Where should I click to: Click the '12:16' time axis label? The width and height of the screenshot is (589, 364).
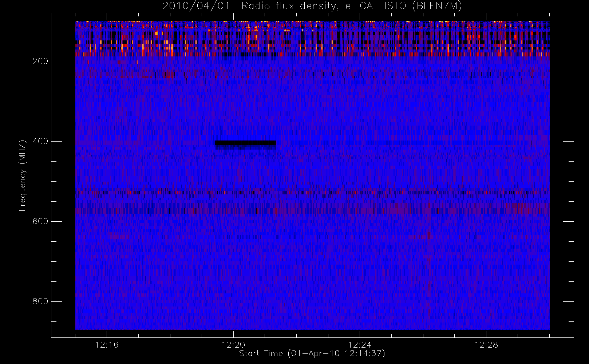tap(107, 345)
